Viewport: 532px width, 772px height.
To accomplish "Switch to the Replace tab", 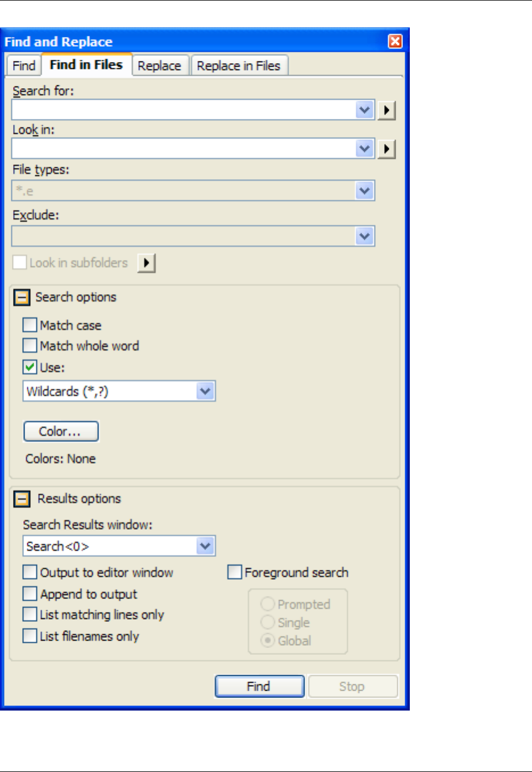I will (x=159, y=66).
